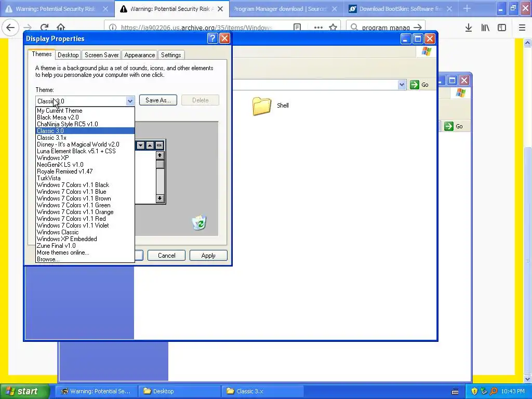Open the Firefox home page icon
This screenshot has width=532, height=399.
61,27
